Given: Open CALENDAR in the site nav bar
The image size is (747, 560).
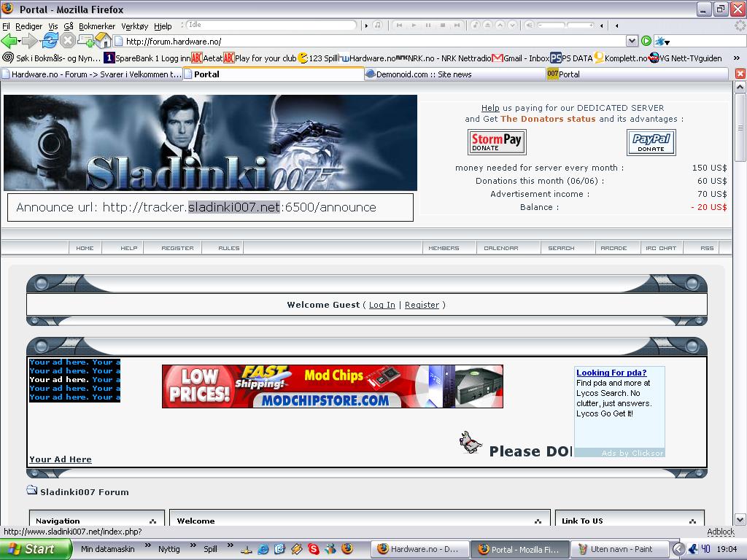Looking at the screenshot, I should (500, 248).
